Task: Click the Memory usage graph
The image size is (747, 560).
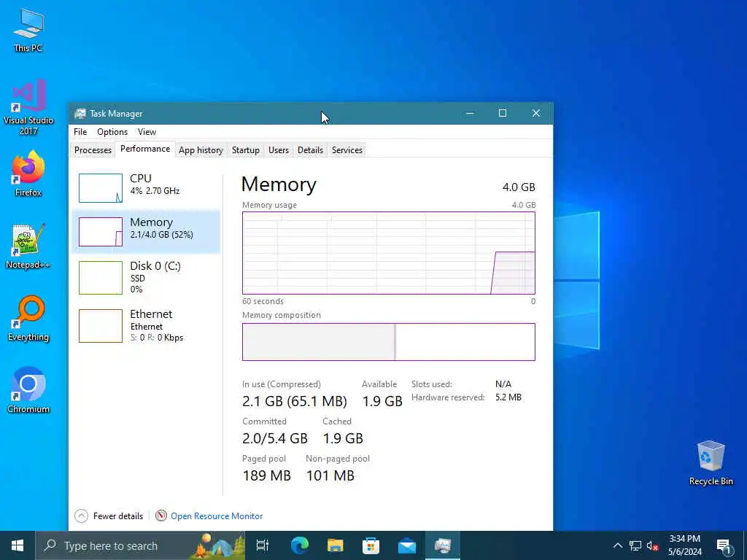Action: tap(389, 253)
